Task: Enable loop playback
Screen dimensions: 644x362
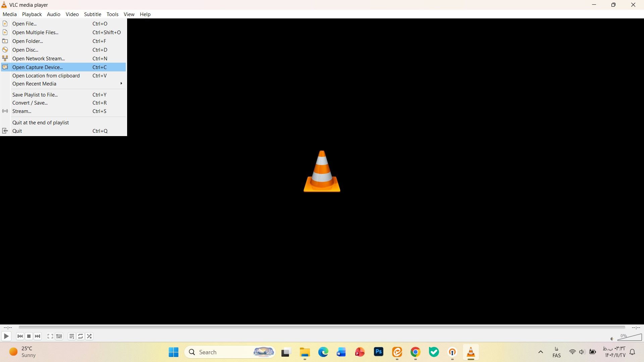Action: pos(80,336)
